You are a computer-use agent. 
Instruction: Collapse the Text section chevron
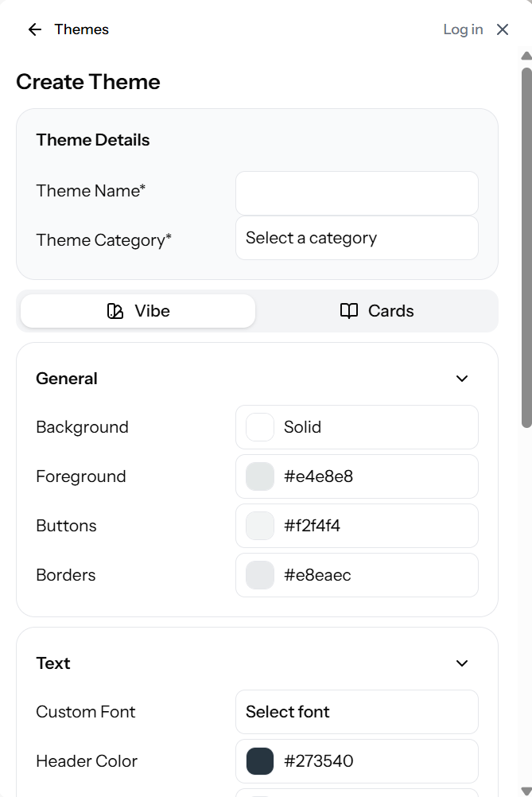461,663
